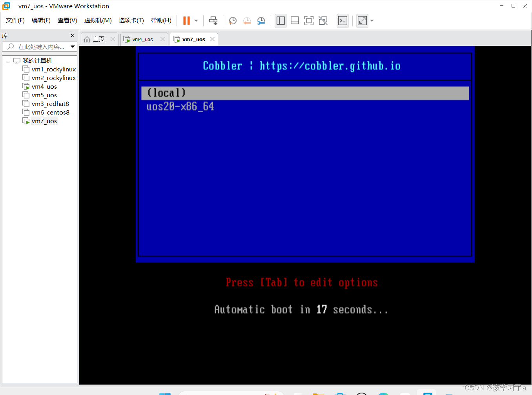
Task: Minimize the VMware Workstation window
Action: tap(501, 6)
